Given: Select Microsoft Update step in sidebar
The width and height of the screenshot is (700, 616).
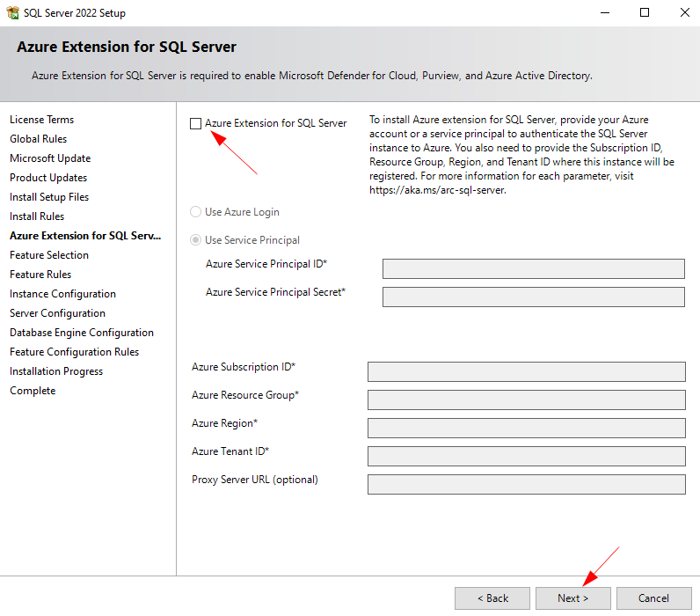Looking at the screenshot, I should [x=50, y=158].
